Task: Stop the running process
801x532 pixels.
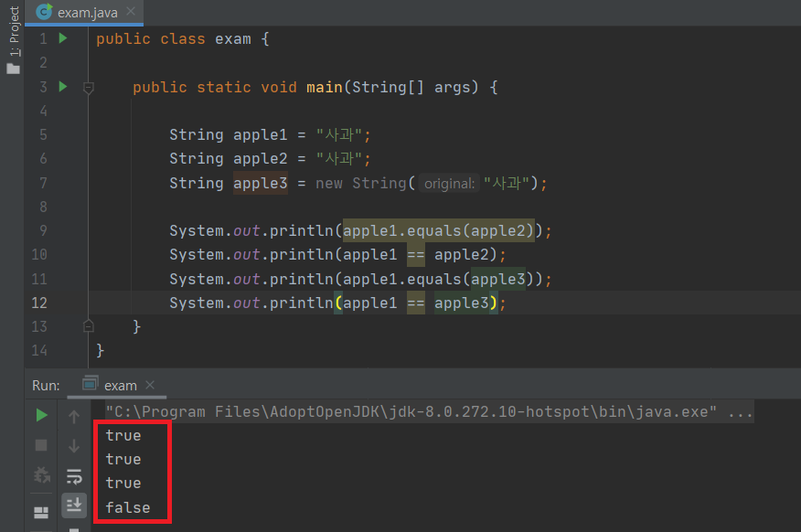Action: click(x=41, y=445)
